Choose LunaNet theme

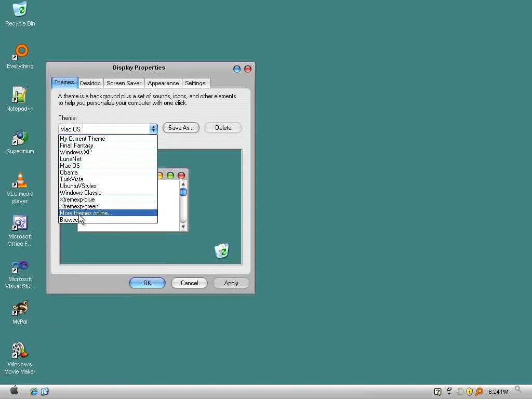[108, 159]
